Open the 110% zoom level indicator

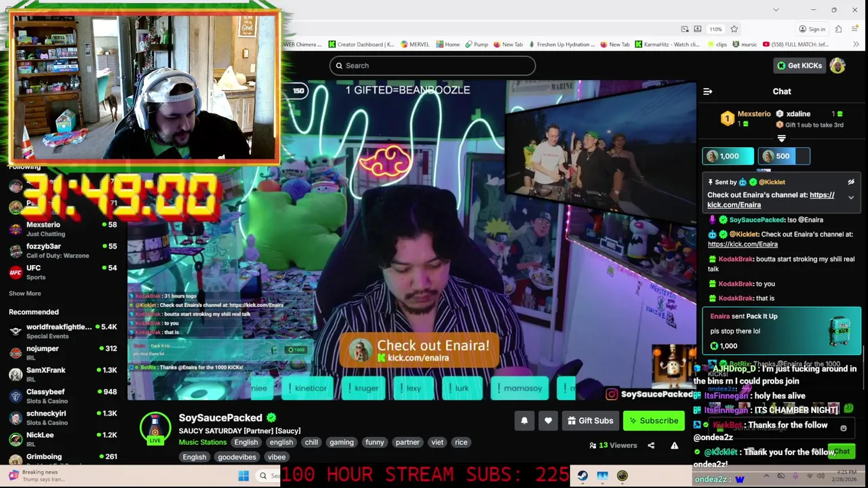tap(715, 29)
